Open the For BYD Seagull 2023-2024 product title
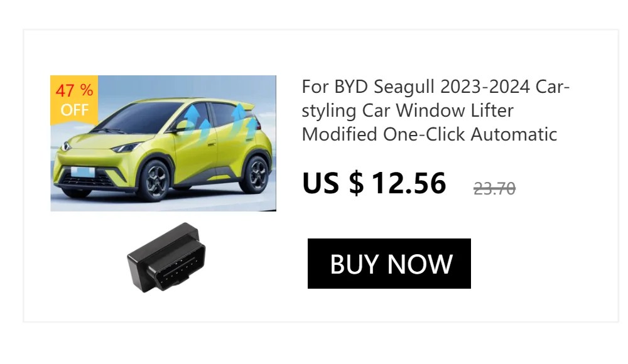This screenshot has height=364, width=628. [435, 110]
